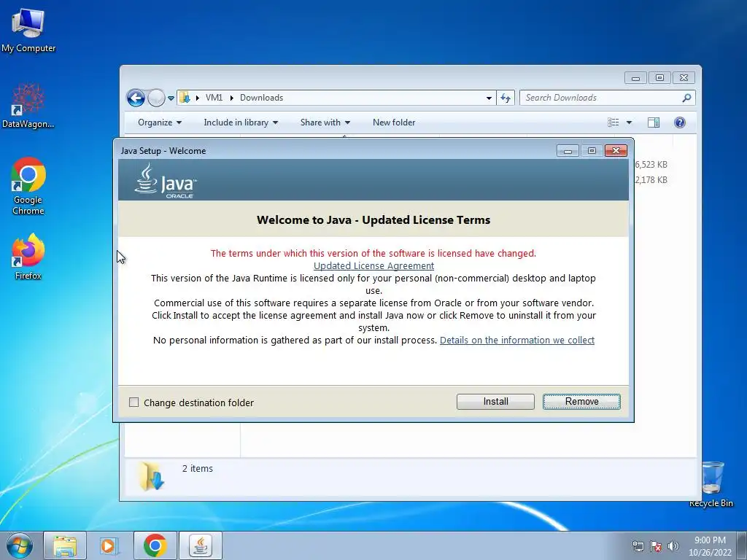Click search magnifier in Explorer

(x=686, y=98)
